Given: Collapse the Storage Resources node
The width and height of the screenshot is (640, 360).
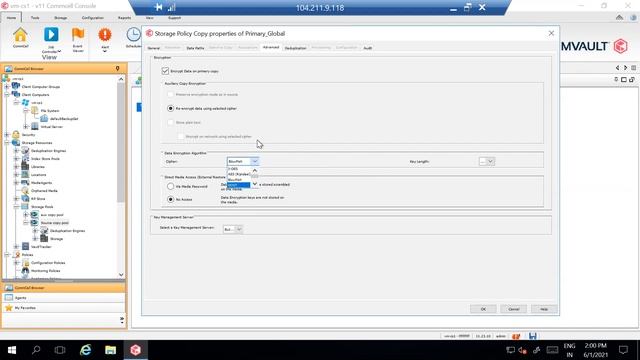Looking at the screenshot, I should coord(7,142).
